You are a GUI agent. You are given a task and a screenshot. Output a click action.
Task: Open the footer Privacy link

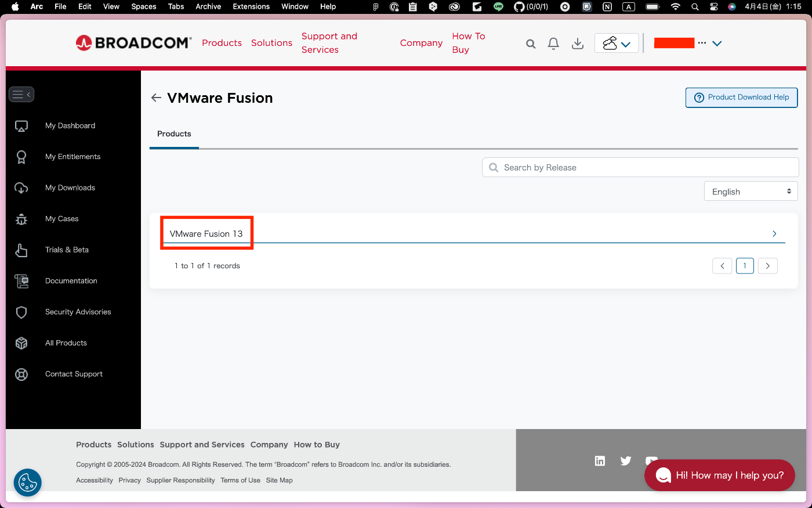[130, 481]
